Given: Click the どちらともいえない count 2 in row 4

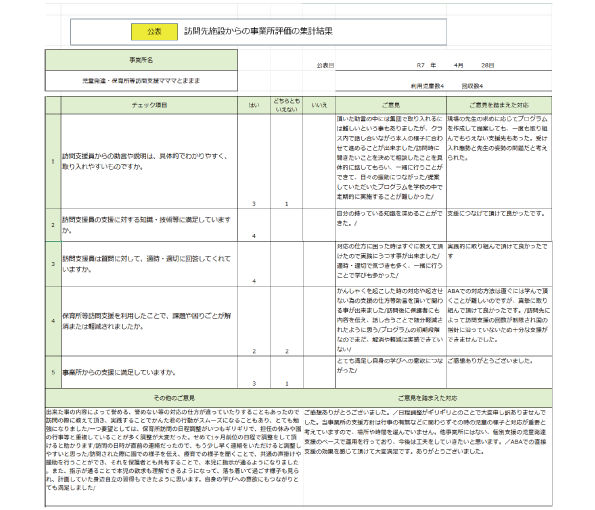Looking at the screenshot, I should point(286,351).
